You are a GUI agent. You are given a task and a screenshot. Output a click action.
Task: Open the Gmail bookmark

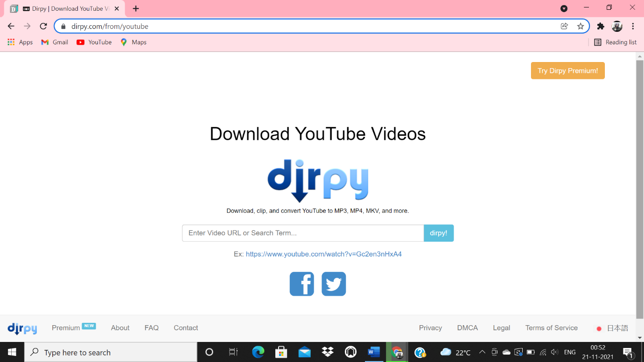click(55, 42)
